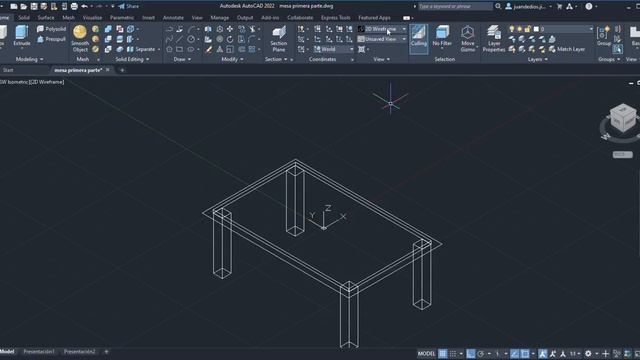Choose the Polysolid tool
The image size is (640, 360).
(x=51, y=29)
